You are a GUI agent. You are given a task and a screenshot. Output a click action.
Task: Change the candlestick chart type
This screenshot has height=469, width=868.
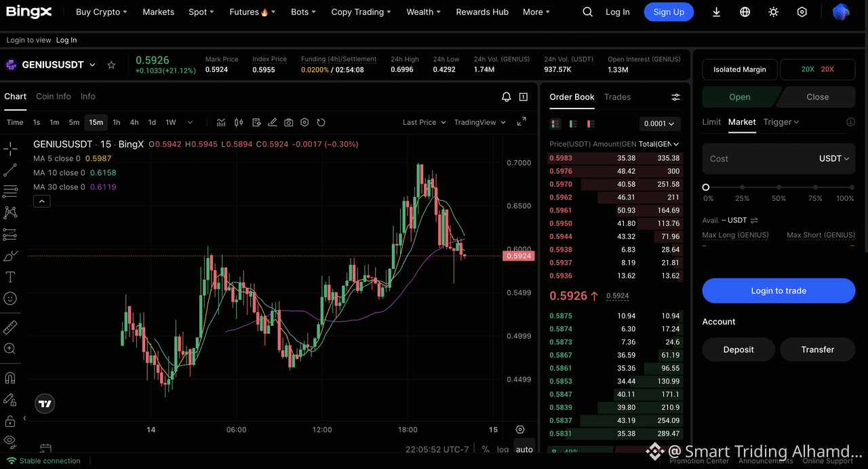(239, 122)
